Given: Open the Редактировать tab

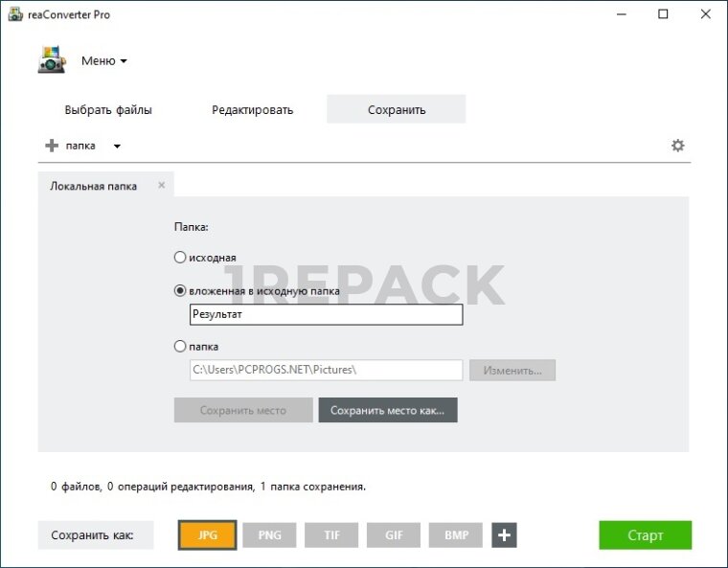Looking at the screenshot, I should point(252,110).
